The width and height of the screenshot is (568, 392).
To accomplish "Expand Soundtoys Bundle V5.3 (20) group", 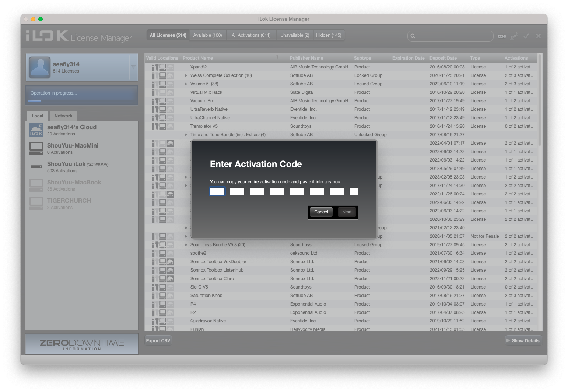I will coord(186,245).
